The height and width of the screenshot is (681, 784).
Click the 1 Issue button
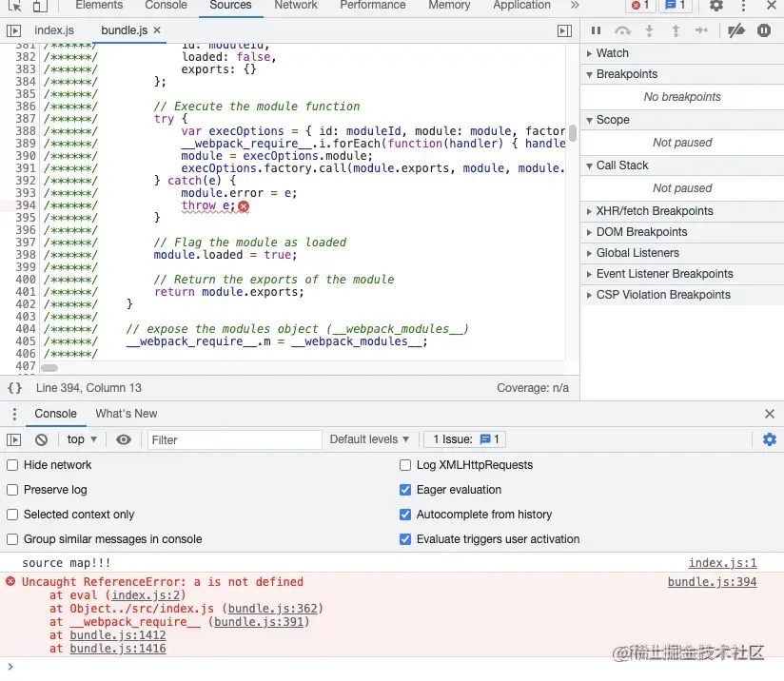click(x=465, y=439)
